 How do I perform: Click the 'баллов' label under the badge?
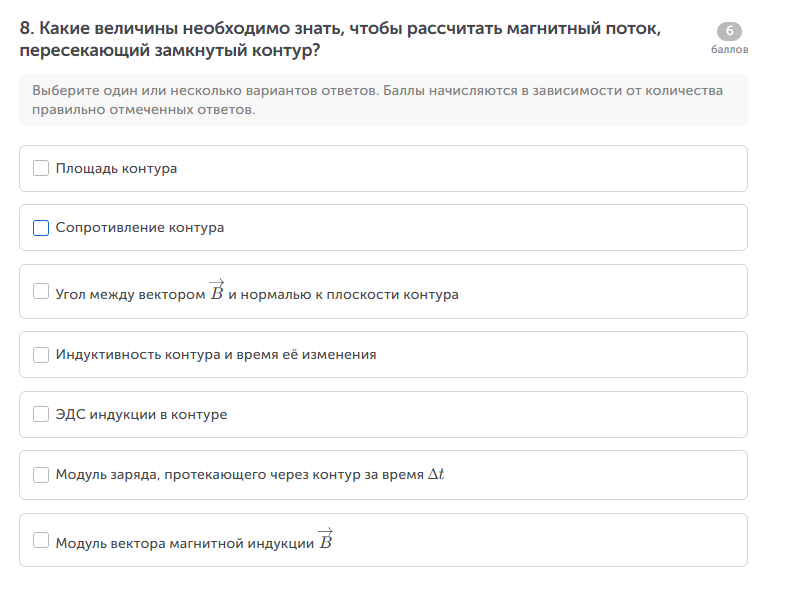point(729,49)
